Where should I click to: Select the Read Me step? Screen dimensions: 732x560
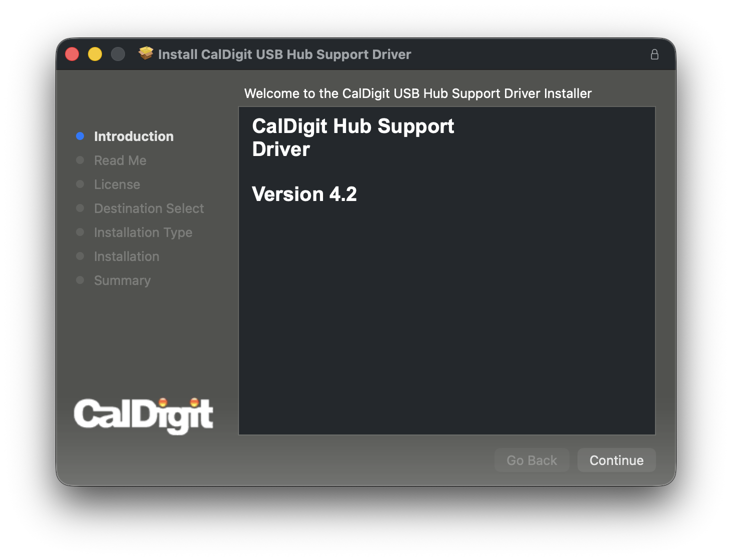pyautogui.click(x=120, y=160)
